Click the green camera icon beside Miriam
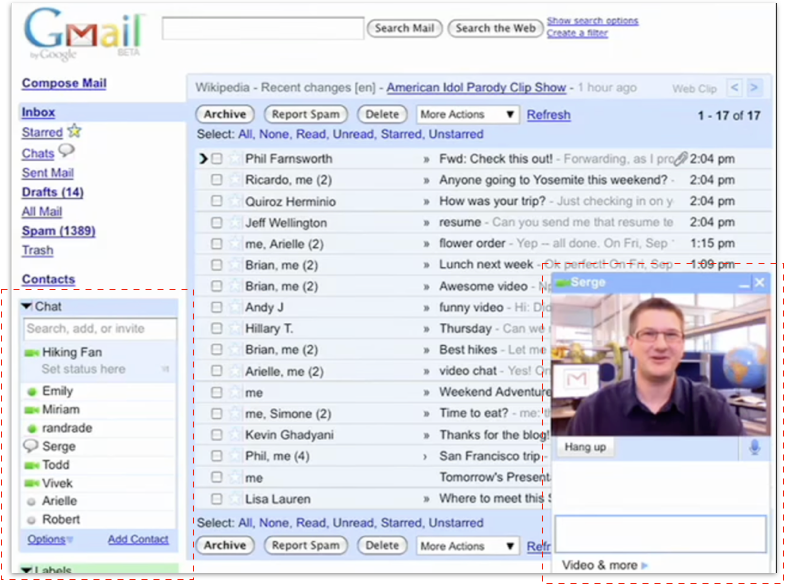 [32, 410]
